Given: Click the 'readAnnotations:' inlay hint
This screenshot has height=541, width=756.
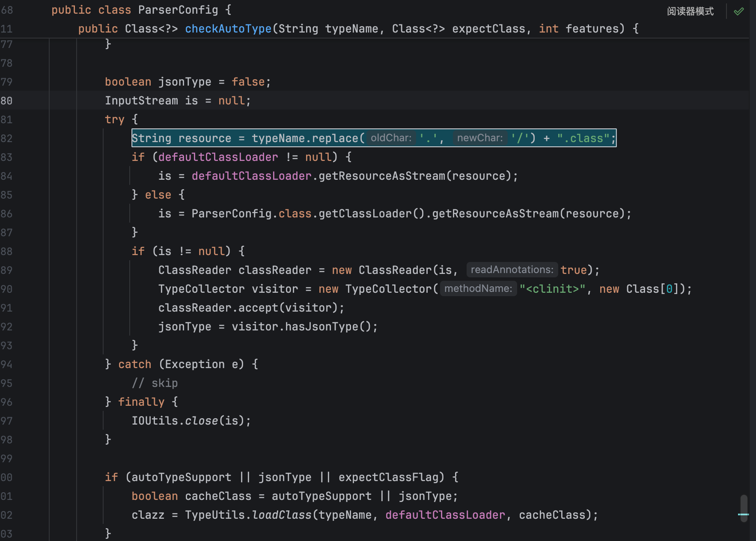Looking at the screenshot, I should [x=512, y=270].
